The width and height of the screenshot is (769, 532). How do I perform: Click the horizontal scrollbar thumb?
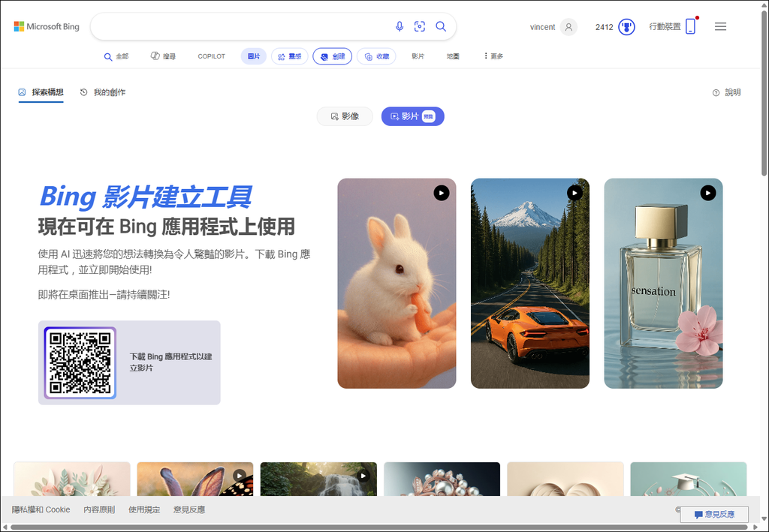pos(378,527)
